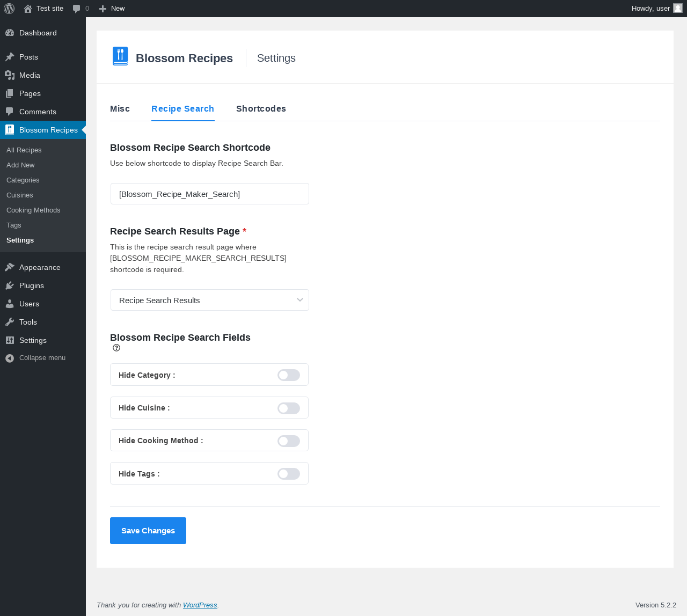Open Categories submenu item
Viewport: 687px width, 616px height.
(x=23, y=180)
